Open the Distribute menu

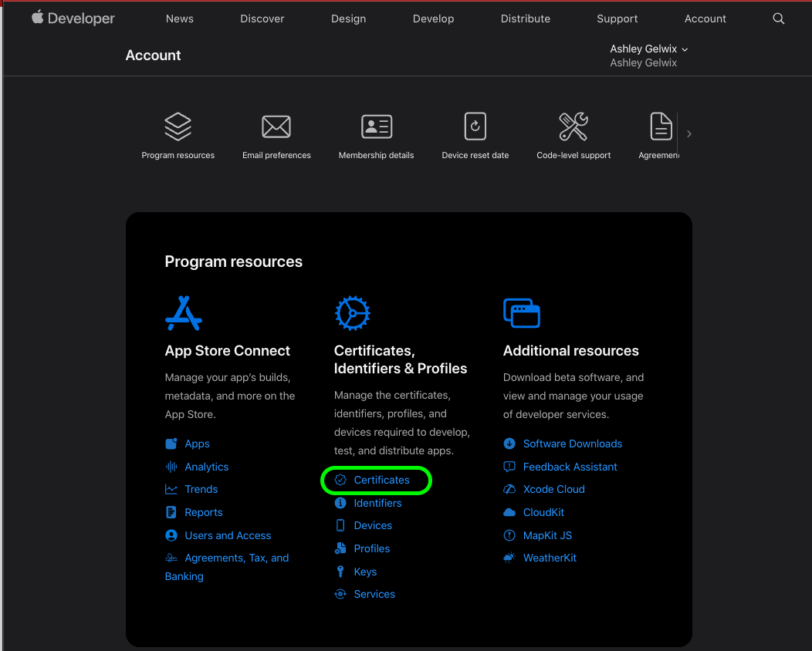click(525, 19)
